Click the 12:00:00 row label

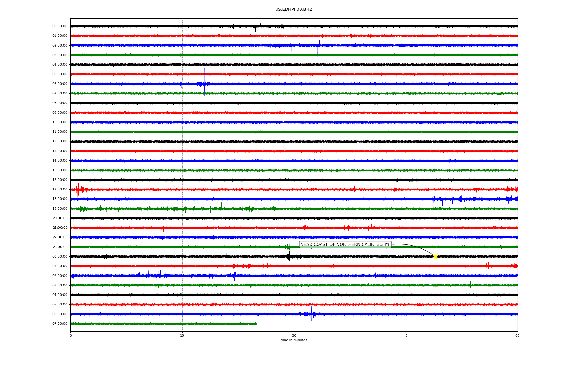[x=60, y=141]
